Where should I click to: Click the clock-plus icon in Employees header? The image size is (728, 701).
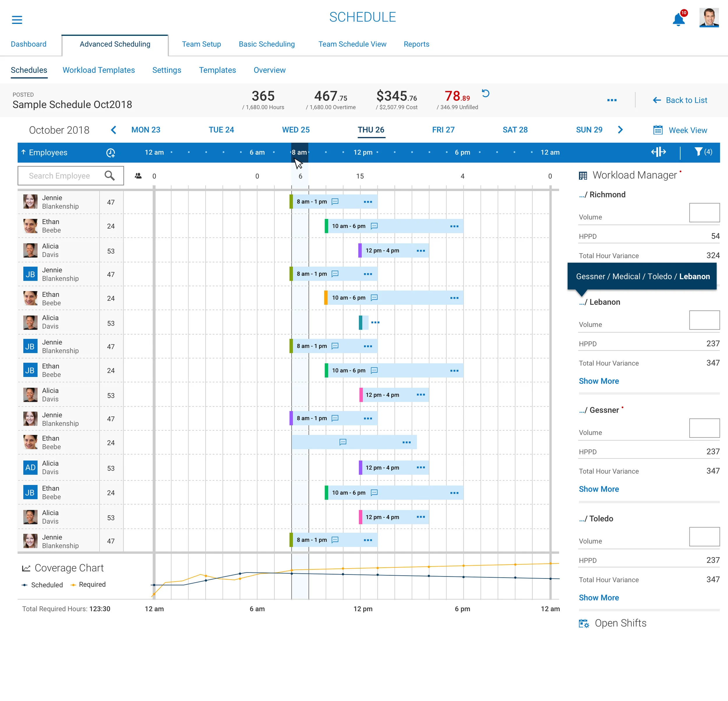pos(110,153)
